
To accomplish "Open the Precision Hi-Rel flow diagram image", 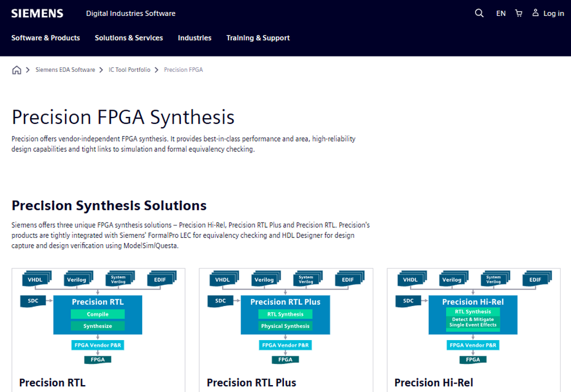I will click(473, 317).
